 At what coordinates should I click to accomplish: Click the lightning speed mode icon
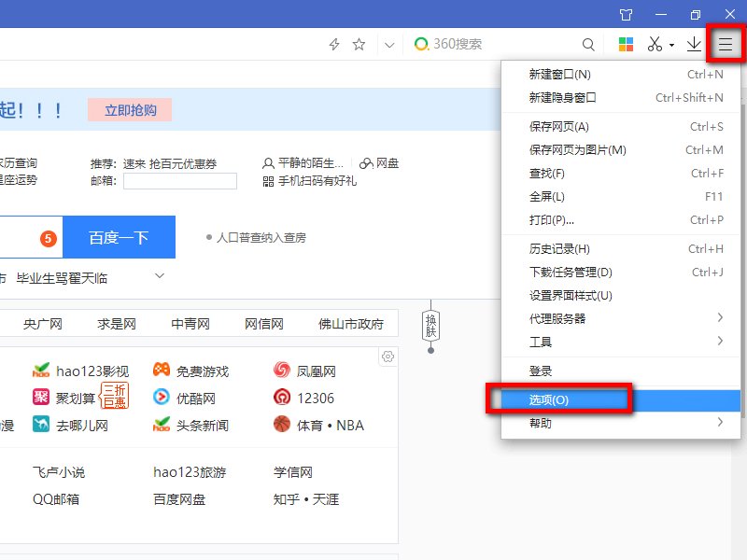click(x=334, y=44)
